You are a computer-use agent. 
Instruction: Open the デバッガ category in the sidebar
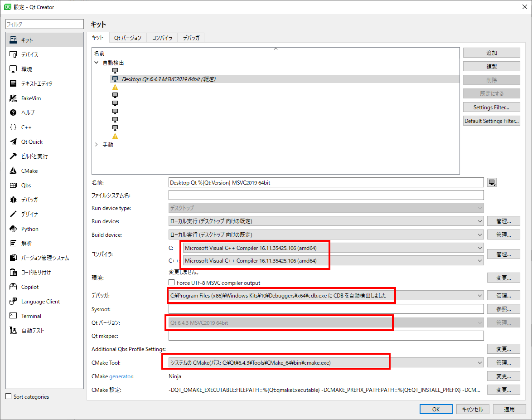pos(44,200)
